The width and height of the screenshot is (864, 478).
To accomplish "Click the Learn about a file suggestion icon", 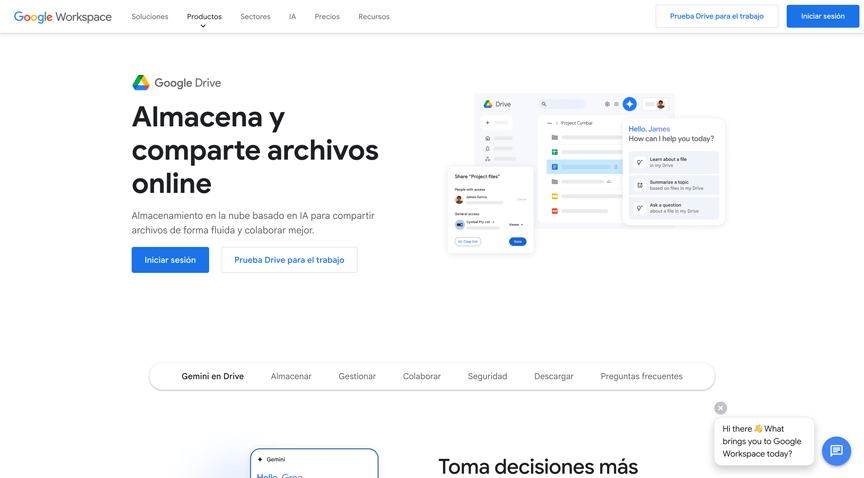I will click(639, 162).
